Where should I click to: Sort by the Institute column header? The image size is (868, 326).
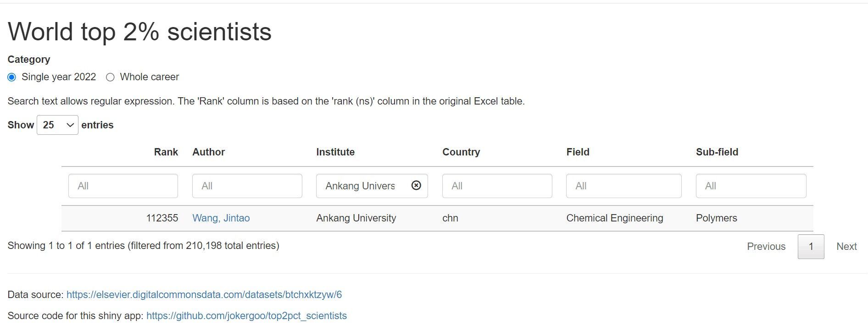coord(335,152)
